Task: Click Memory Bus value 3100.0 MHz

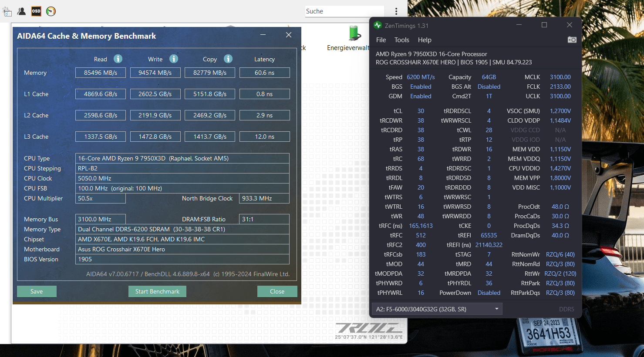Action: click(101, 219)
